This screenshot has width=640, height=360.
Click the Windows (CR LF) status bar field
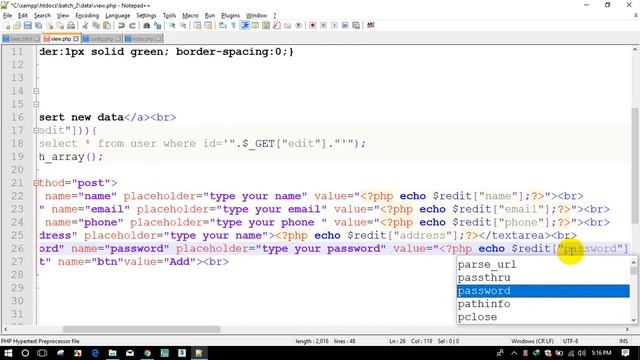click(x=532, y=341)
